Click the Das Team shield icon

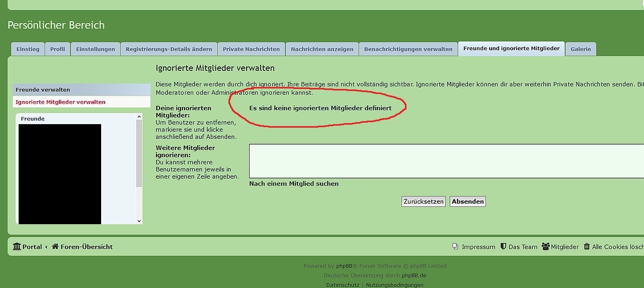click(503, 247)
